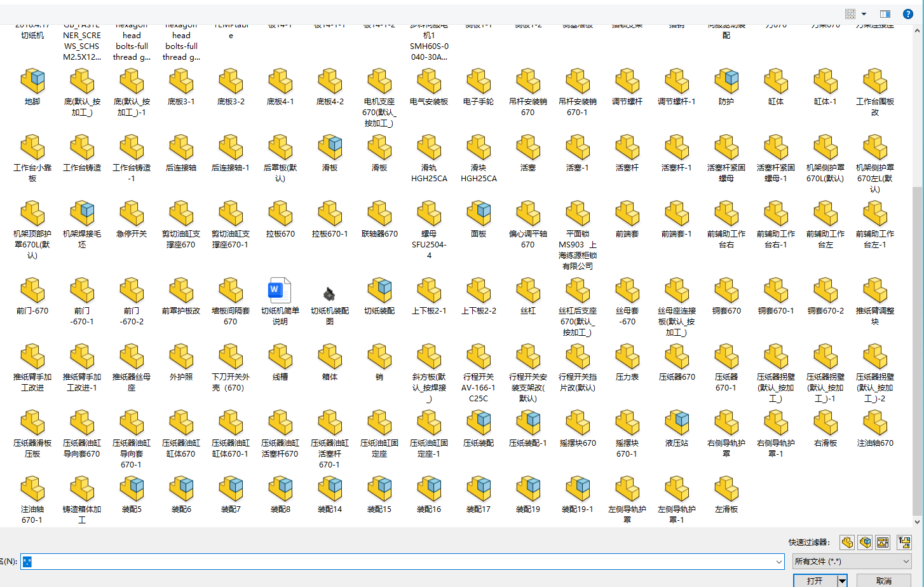
Task: Select the 推纸臂调整块 part file
Action: coord(875,303)
